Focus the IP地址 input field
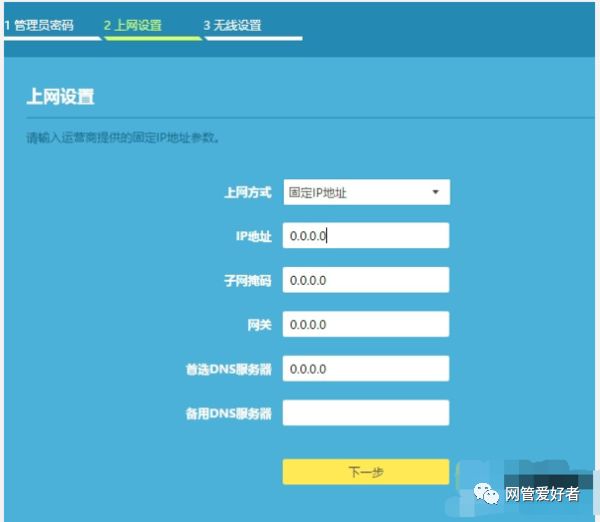This screenshot has height=522, width=600. (366, 236)
